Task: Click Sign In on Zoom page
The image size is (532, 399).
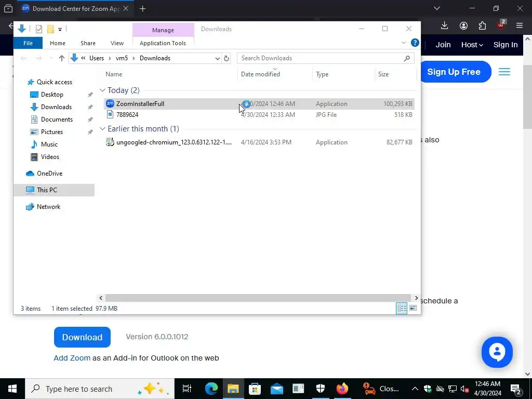Action: 506,45
